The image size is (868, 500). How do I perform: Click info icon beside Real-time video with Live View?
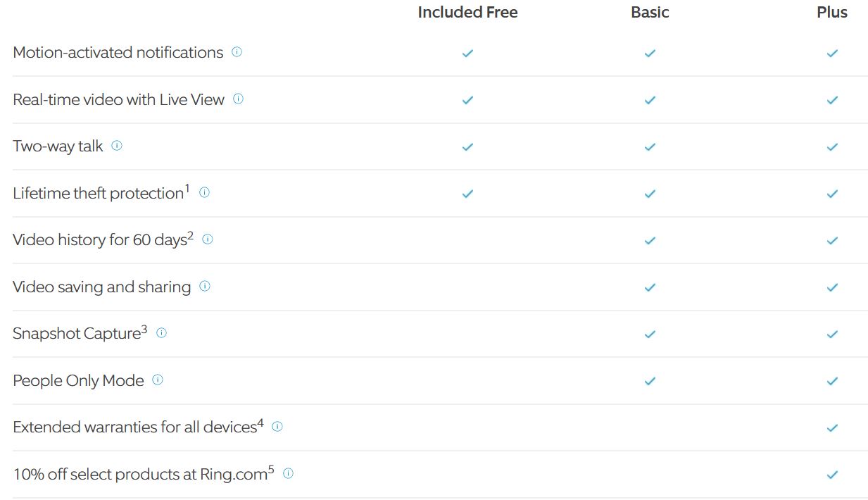point(238,99)
